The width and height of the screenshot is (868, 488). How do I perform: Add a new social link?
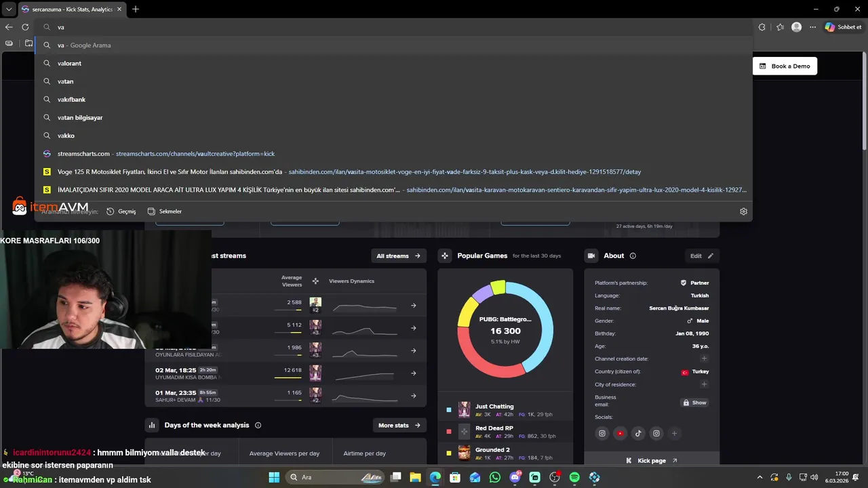point(674,433)
